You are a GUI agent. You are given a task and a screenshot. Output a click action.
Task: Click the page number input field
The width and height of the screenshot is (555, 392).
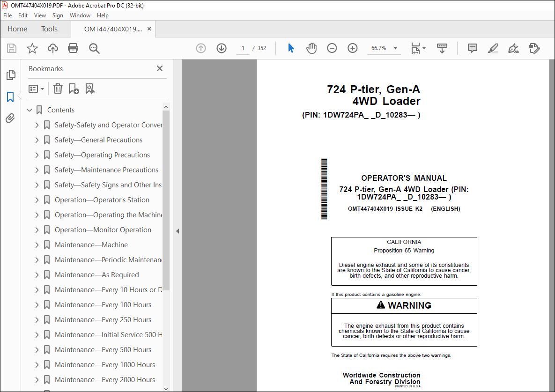[x=243, y=48]
